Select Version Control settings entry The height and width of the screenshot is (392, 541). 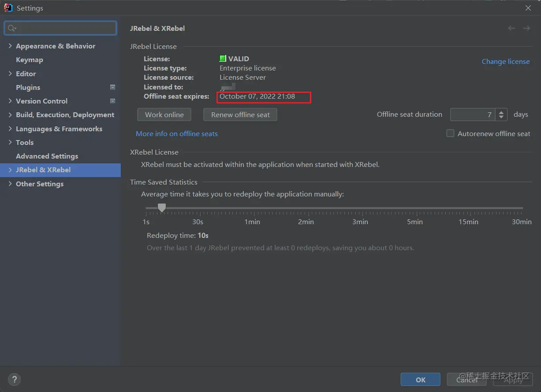tap(41, 101)
